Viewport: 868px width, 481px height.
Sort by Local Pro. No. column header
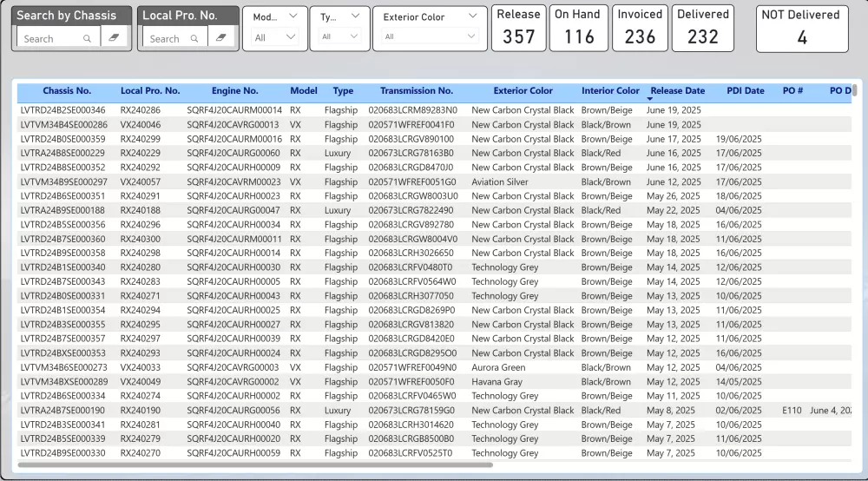point(150,91)
